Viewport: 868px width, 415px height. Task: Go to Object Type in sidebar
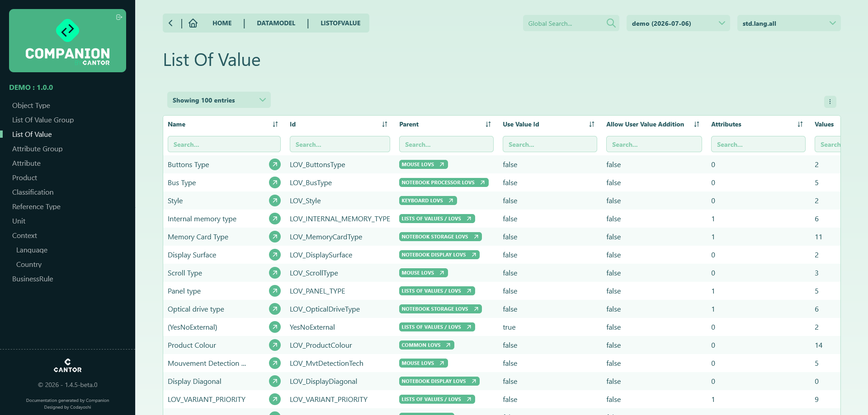pos(31,105)
